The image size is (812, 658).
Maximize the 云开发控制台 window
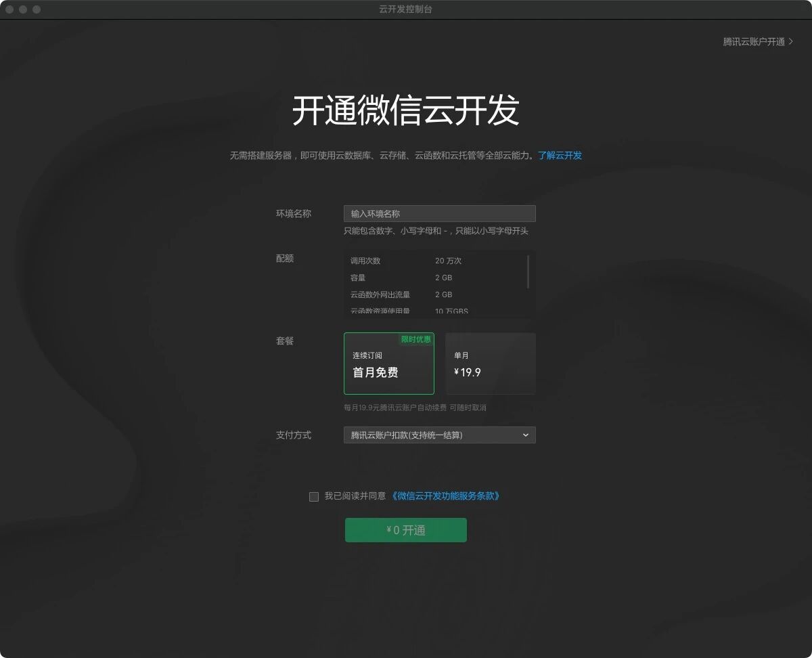[37, 9]
